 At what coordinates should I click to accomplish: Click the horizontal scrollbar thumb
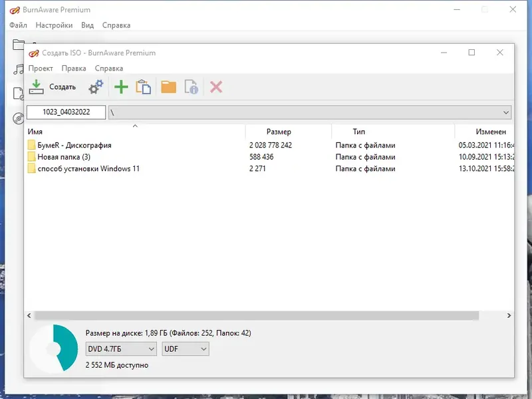257,315
